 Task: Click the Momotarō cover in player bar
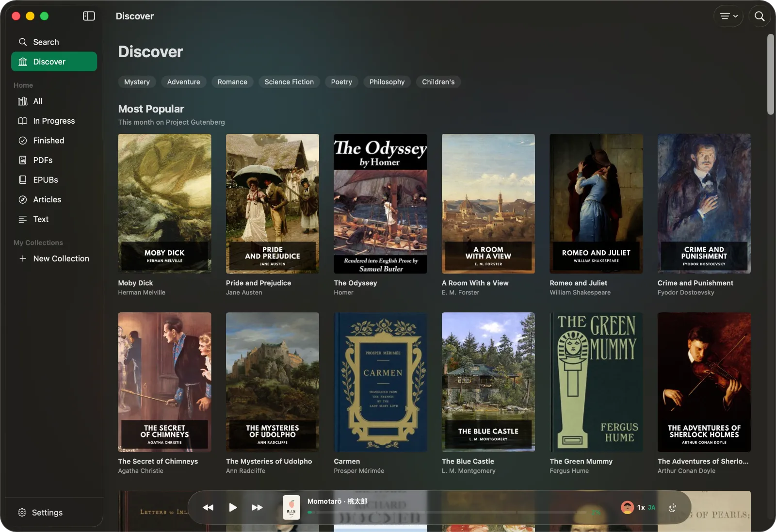pyautogui.click(x=291, y=507)
